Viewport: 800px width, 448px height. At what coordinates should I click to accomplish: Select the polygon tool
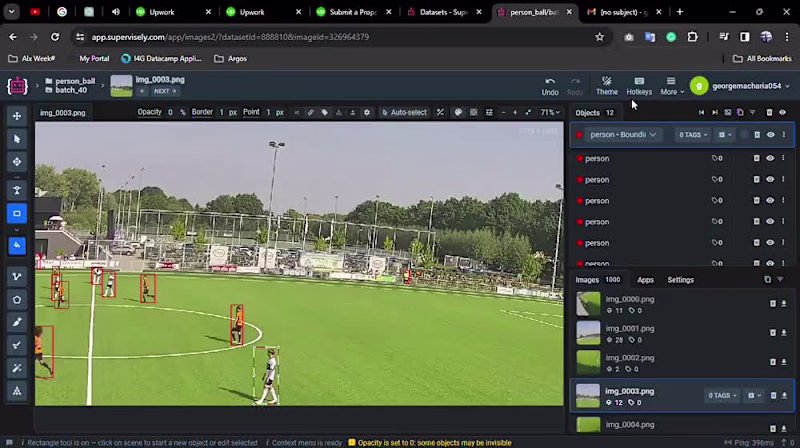tap(17, 300)
